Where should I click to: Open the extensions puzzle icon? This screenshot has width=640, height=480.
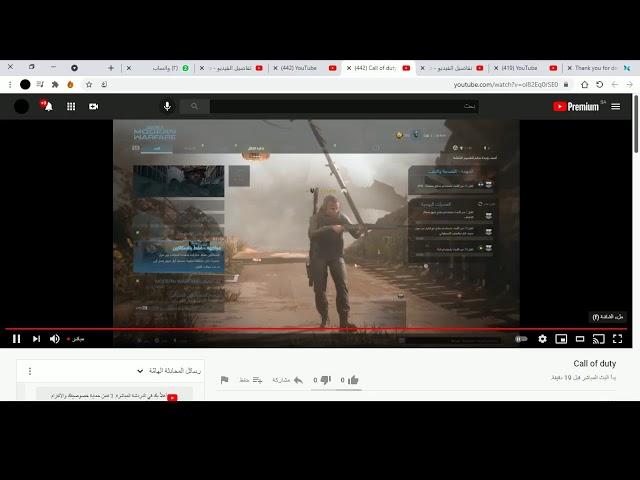(55, 84)
